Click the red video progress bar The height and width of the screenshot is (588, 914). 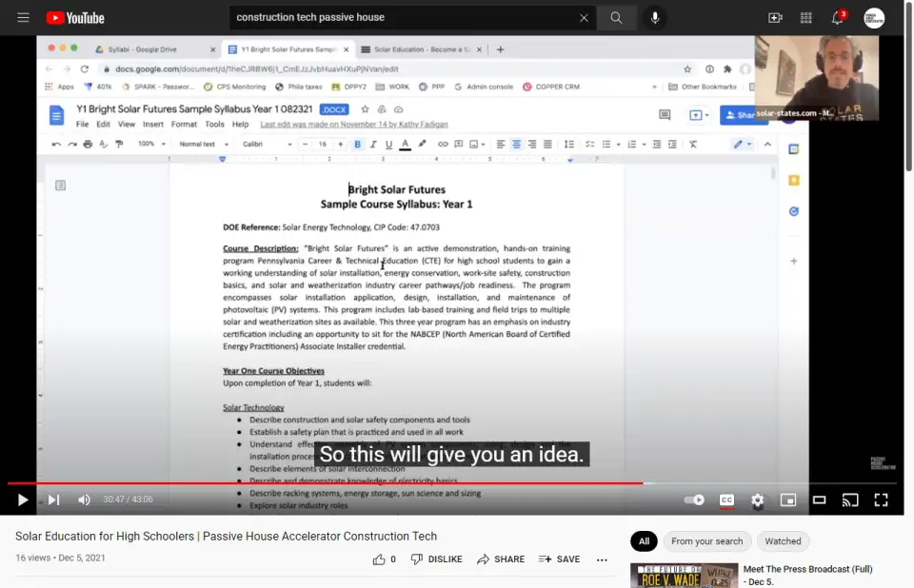(x=324, y=483)
